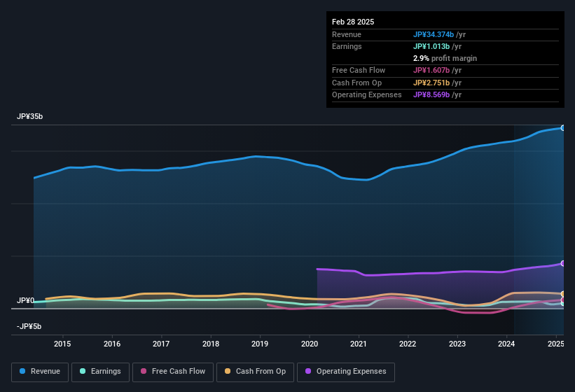Click the JP¥0 y-axis label

[25, 300]
